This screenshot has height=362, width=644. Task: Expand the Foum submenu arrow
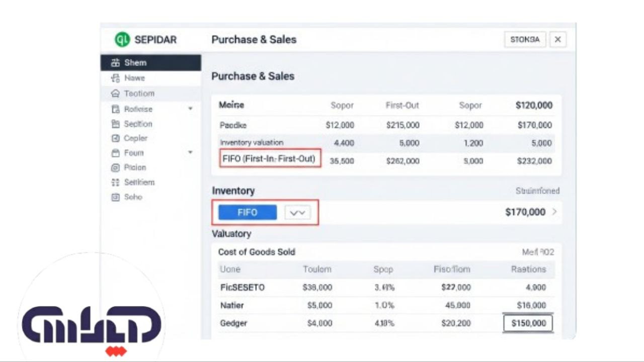point(190,152)
